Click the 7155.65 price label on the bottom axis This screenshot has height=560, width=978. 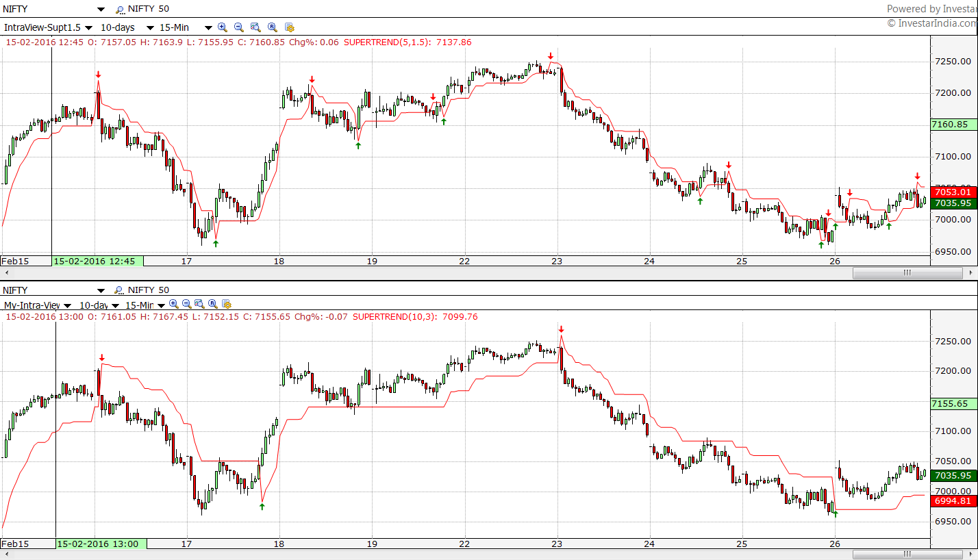tap(953, 404)
